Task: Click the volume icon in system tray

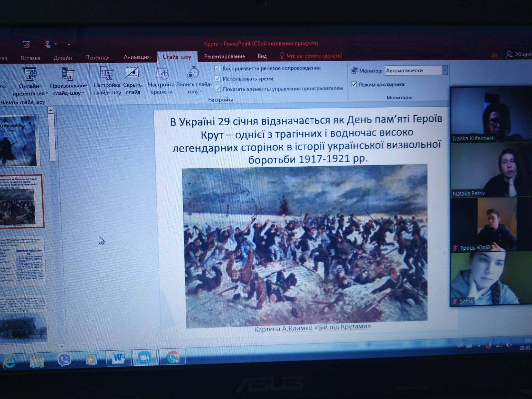Action: [x=508, y=345]
